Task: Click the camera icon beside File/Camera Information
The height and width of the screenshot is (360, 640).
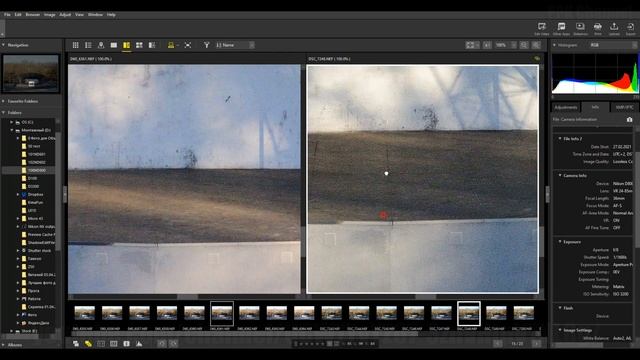Action: pos(629,120)
